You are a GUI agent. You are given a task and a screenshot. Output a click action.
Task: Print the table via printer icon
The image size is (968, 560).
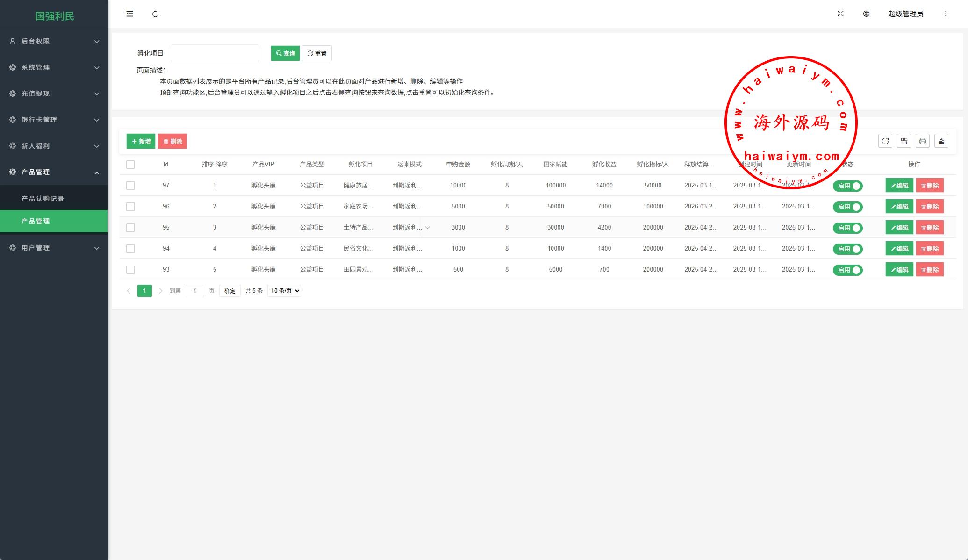[x=923, y=141]
